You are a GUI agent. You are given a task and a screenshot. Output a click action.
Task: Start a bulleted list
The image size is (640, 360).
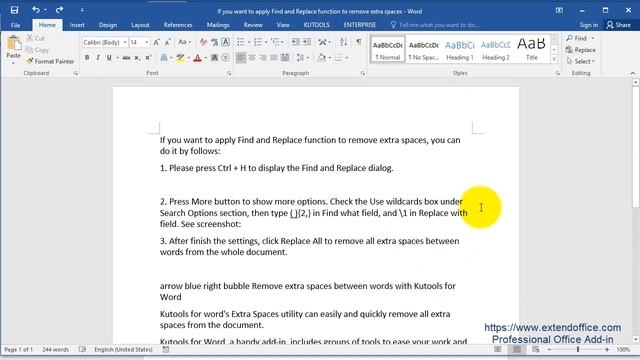point(241,42)
